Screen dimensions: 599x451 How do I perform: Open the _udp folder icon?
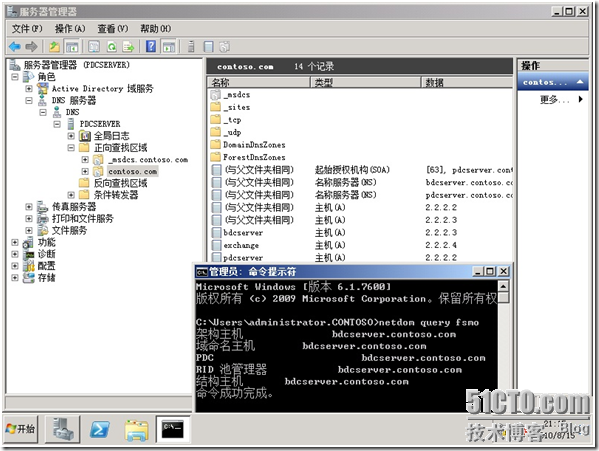pos(216,132)
